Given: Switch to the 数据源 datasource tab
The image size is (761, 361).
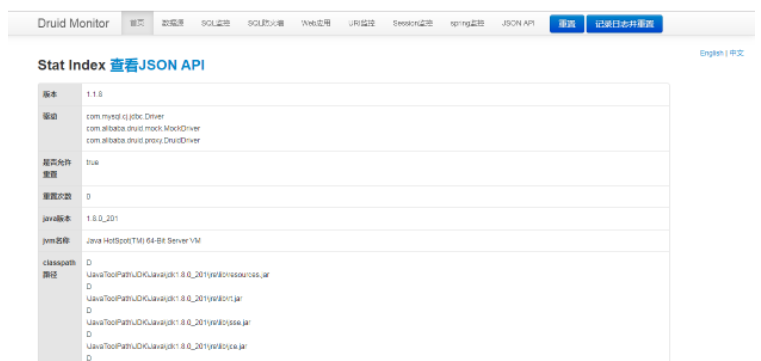Looking at the screenshot, I should point(173,23).
